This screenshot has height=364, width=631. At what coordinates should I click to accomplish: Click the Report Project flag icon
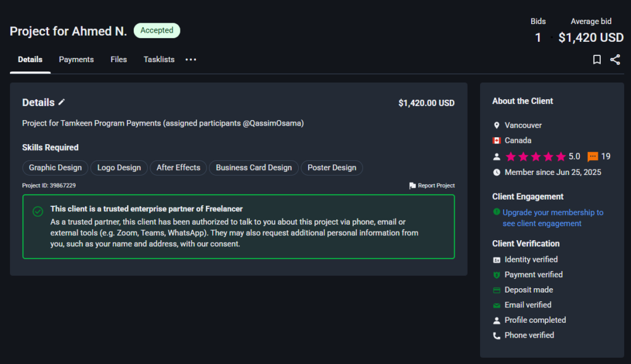[412, 185]
